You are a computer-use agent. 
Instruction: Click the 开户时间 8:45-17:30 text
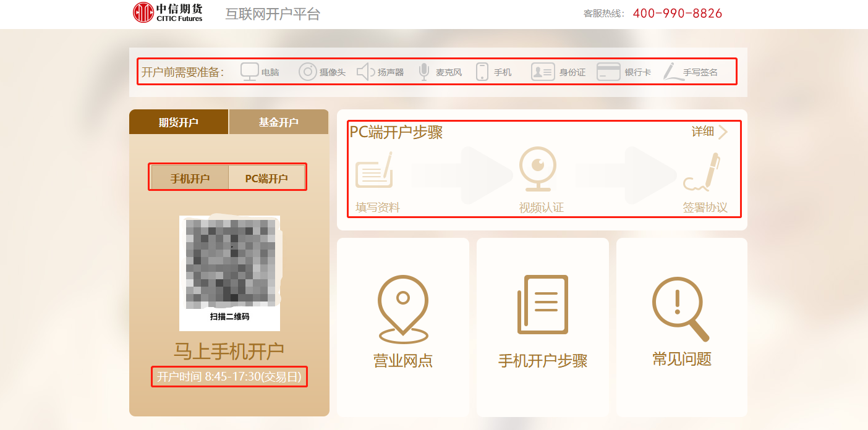point(229,376)
